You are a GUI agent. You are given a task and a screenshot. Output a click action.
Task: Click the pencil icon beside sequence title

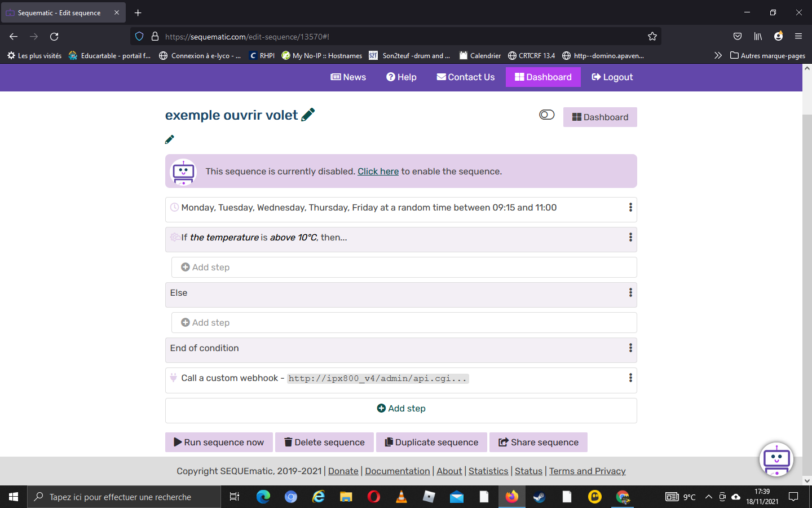(x=308, y=115)
